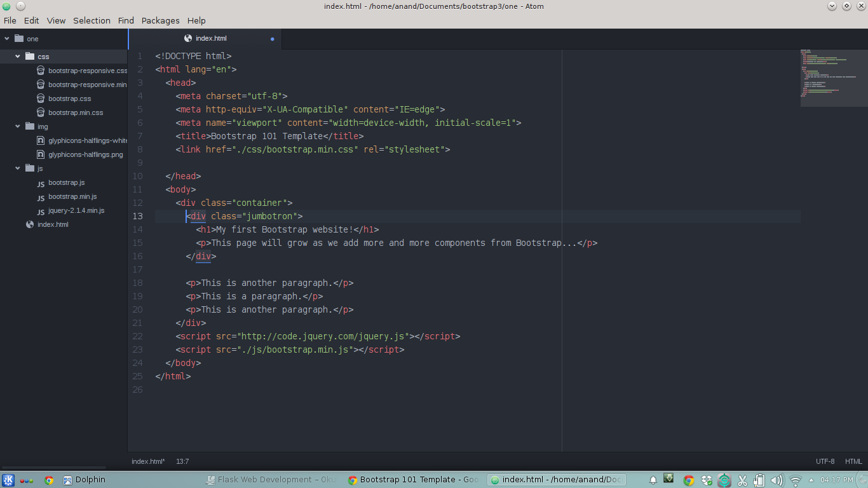The height and width of the screenshot is (488, 868).
Task: Select index.html in the tree view
Action: [53, 224]
